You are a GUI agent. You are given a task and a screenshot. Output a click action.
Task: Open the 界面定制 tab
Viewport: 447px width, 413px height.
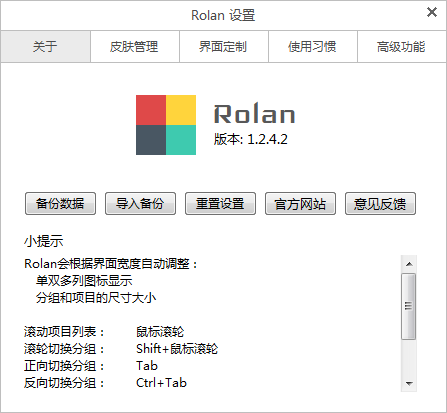click(x=224, y=47)
